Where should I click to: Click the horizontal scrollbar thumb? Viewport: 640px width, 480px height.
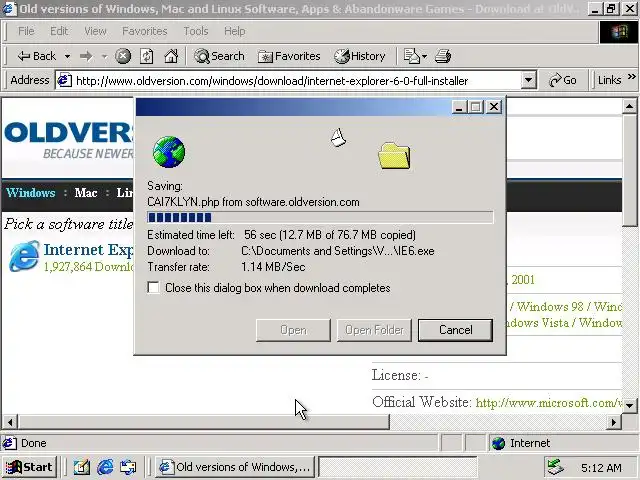[x=204, y=422]
